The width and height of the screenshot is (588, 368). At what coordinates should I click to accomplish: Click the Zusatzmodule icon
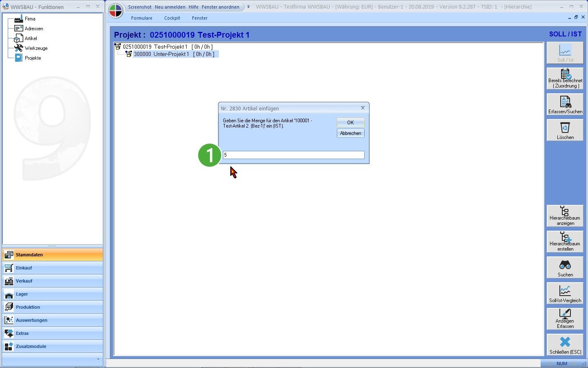(x=9, y=346)
